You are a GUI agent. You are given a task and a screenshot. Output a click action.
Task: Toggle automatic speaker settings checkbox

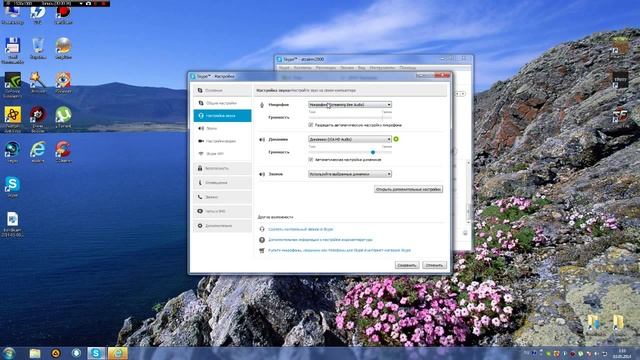(311, 160)
